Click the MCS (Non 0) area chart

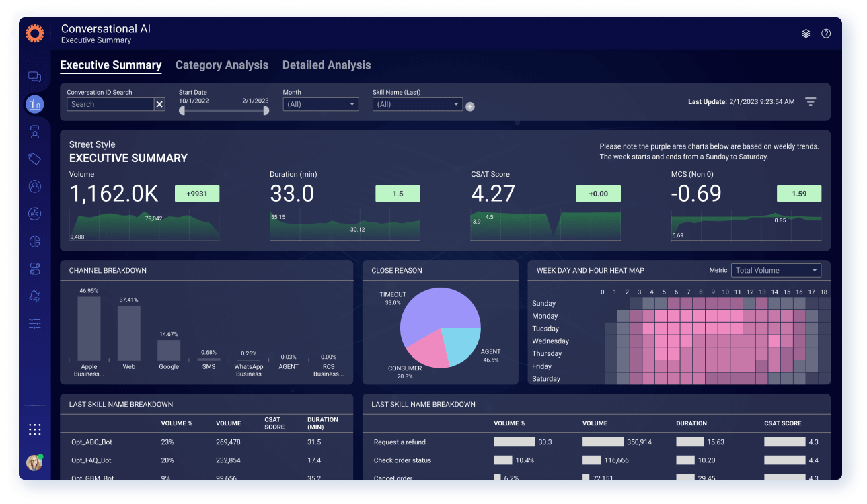[x=747, y=227]
